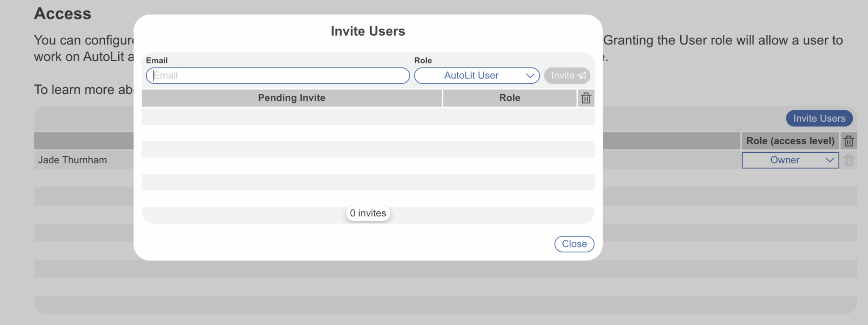Click the Role column header in dialog

(510, 98)
